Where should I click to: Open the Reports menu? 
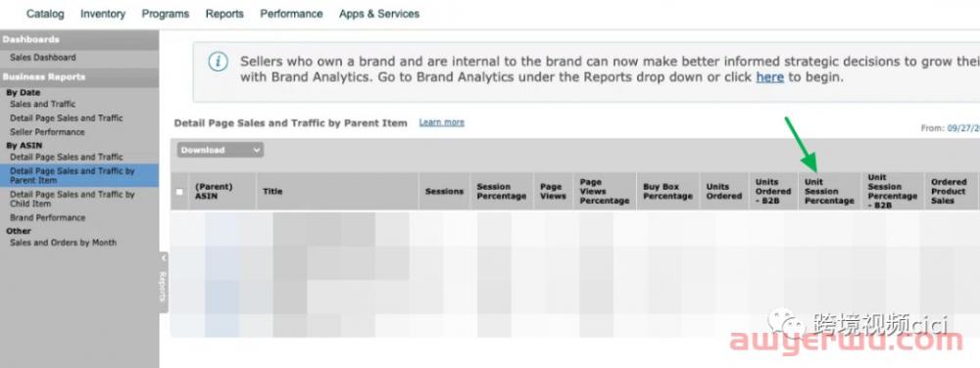224,14
